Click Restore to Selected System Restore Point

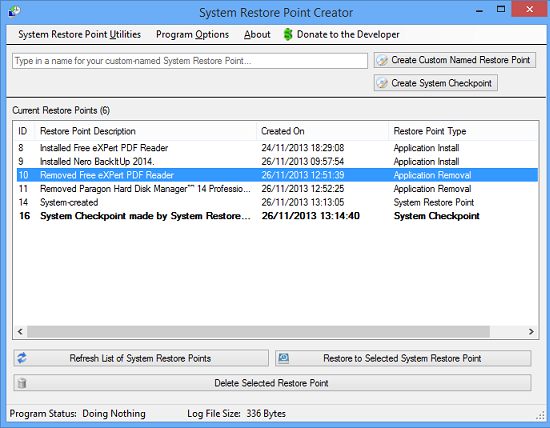[403, 358]
